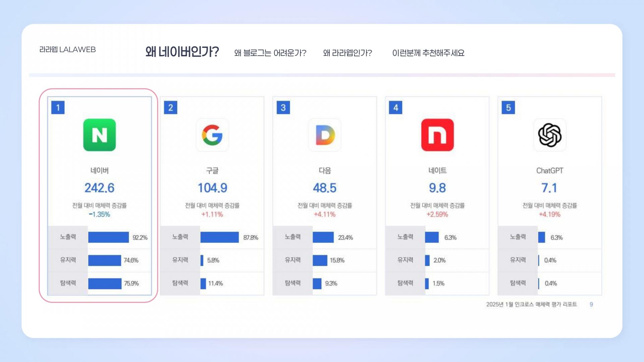Open the '왜 네이버인가?' tab
The width and height of the screenshot is (644, 362).
182,52
